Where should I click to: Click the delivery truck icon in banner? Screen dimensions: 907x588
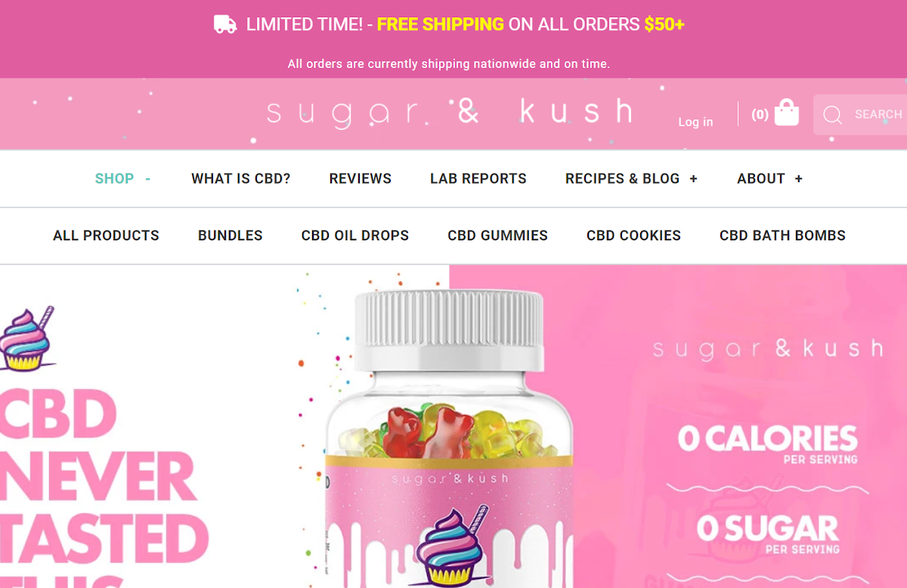pyautogui.click(x=225, y=24)
